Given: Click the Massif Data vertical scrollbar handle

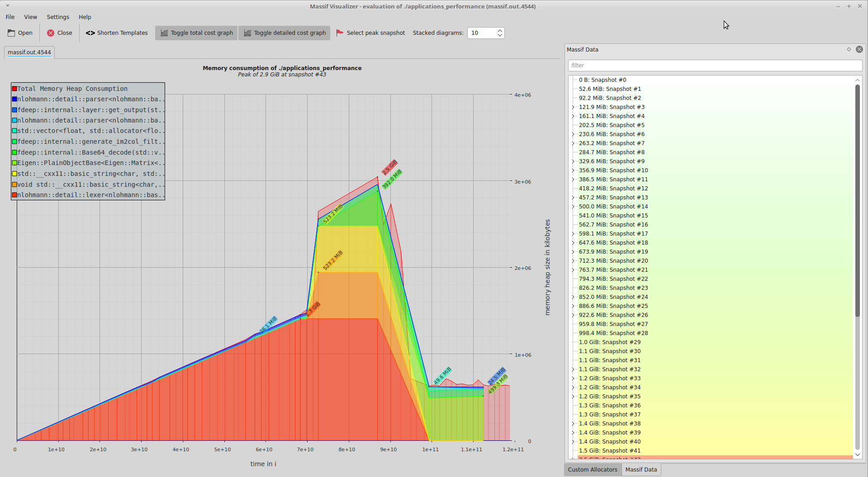Looking at the screenshot, I should coord(857,200).
